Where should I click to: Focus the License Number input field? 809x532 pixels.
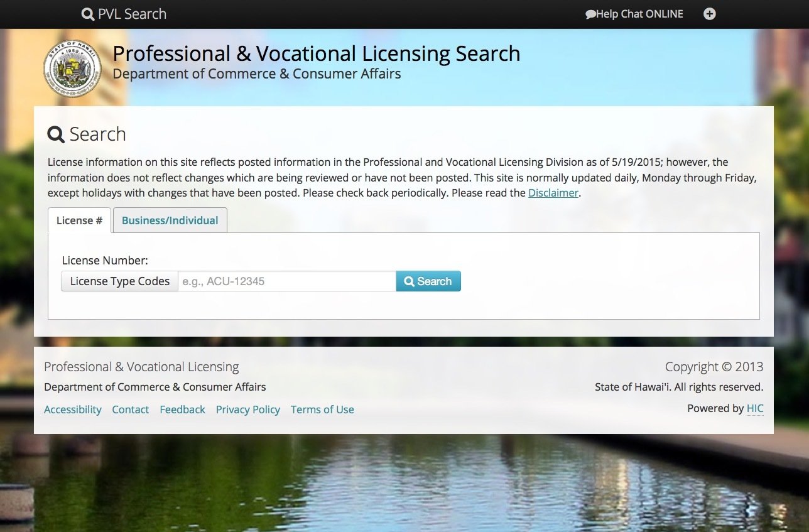(287, 281)
